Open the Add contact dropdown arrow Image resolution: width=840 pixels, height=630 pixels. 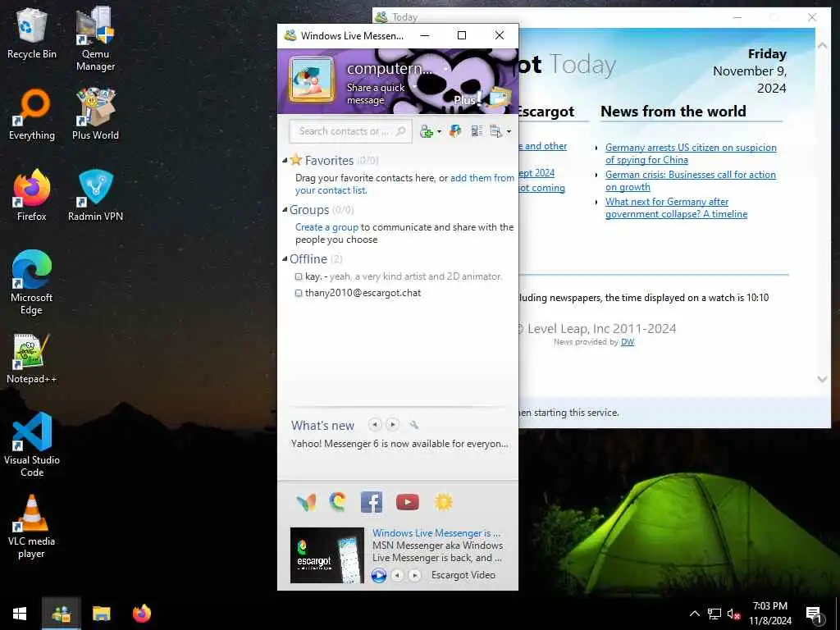439,131
